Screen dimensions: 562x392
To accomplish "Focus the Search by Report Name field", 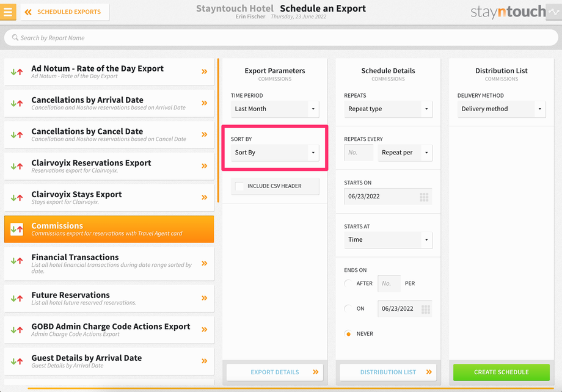I will point(281,38).
